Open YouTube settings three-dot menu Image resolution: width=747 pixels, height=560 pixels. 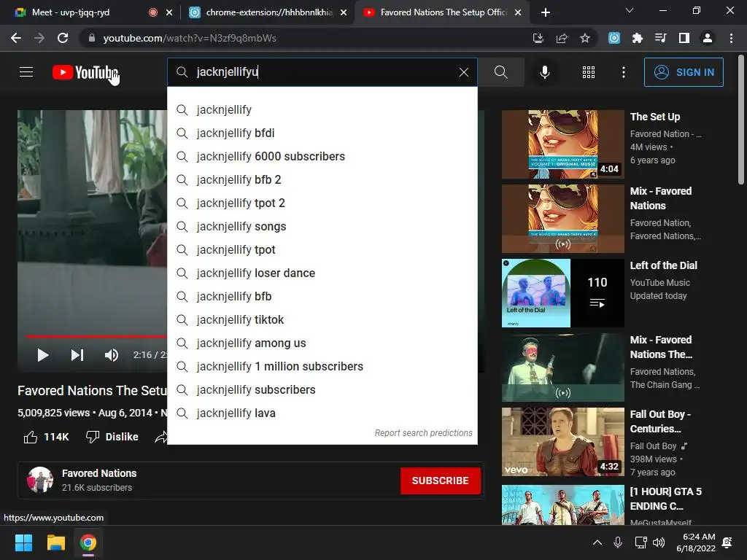623,72
